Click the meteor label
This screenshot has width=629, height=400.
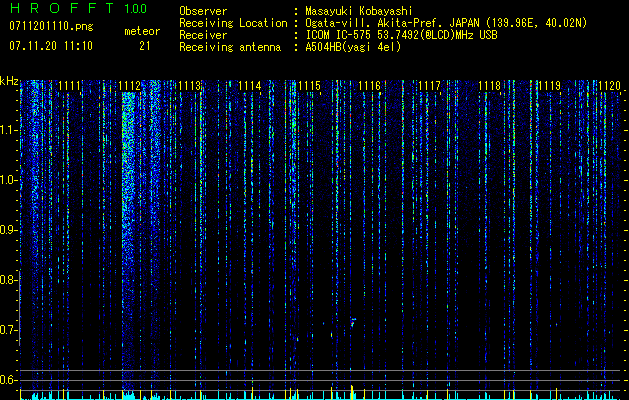tap(142, 31)
